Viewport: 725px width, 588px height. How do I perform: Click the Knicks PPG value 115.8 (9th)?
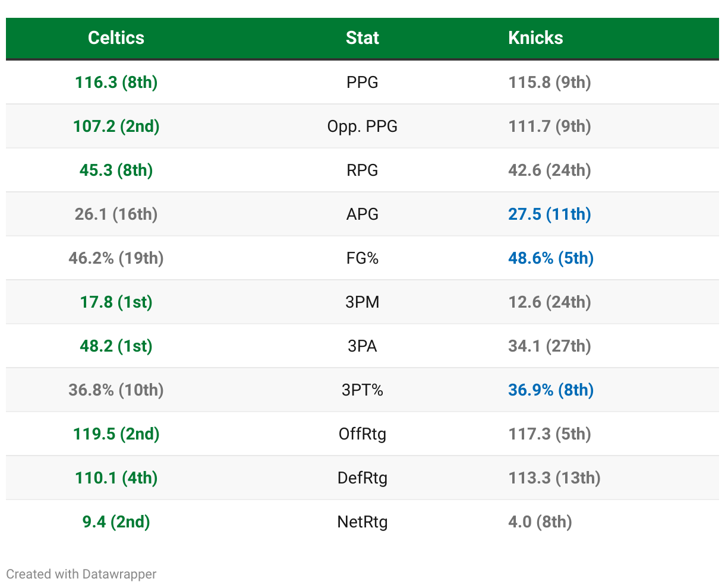pyautogui.click(x=550, y=83)
